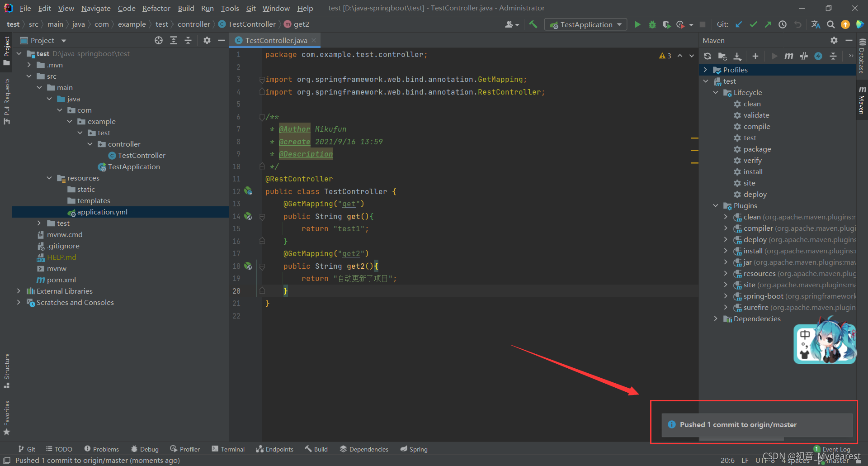Click Maven panel settings gear icon

click(x=834, y=40)
